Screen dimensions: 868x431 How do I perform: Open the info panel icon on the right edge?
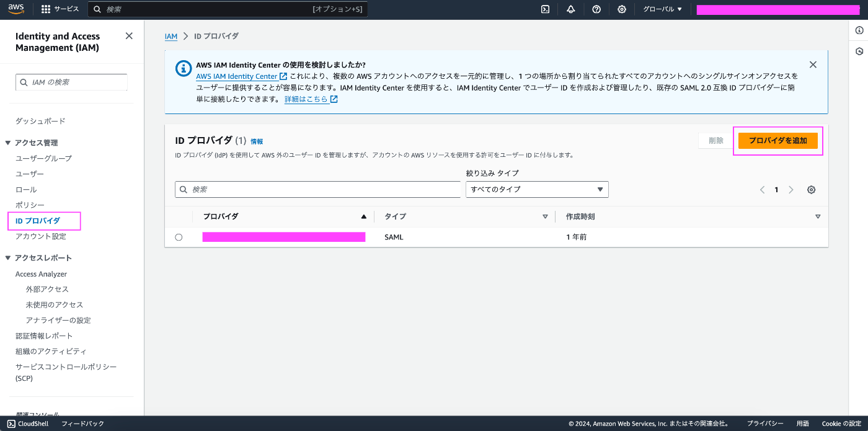click(859, 30)
